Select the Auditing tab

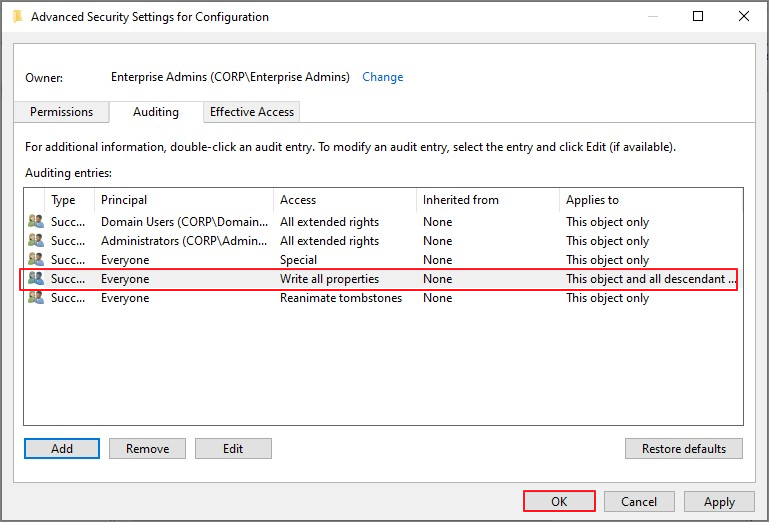[x=156, y=112]
